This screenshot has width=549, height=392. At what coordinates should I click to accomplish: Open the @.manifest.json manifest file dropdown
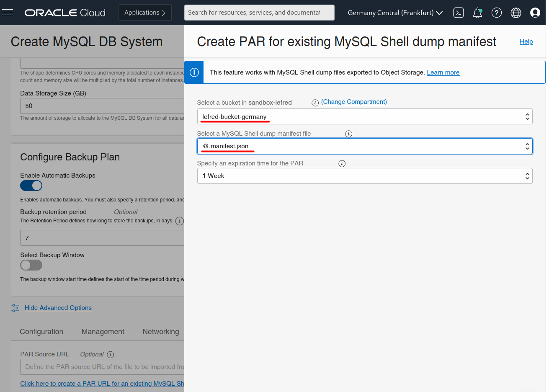click(364, 146)
